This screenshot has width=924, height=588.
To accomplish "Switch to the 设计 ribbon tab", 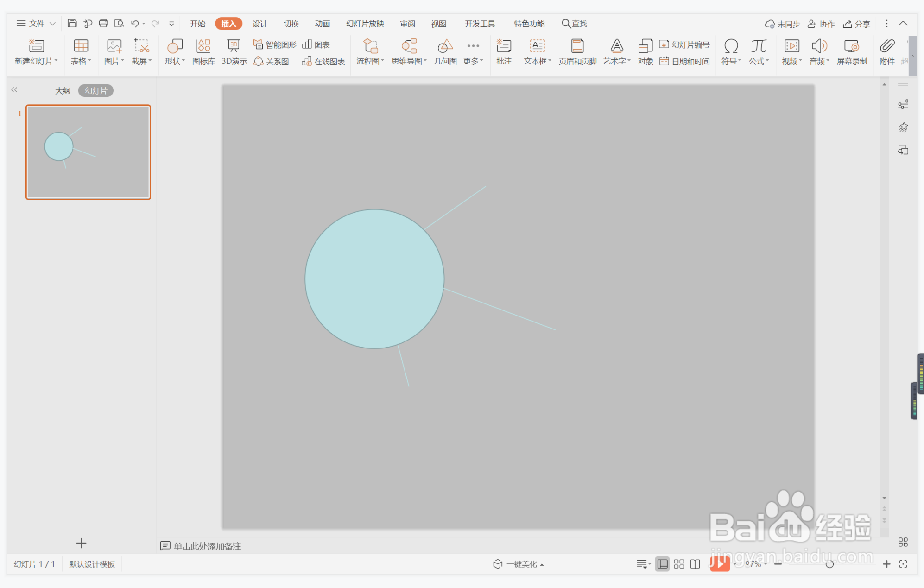I will (259, 24).
